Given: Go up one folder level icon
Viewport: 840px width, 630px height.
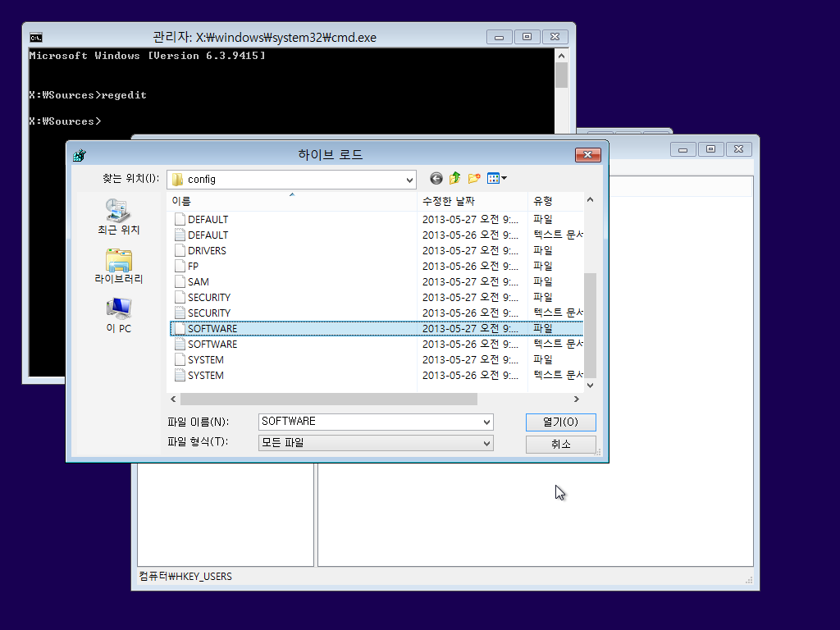Looking at the screenshot, I should pos(454,178).
